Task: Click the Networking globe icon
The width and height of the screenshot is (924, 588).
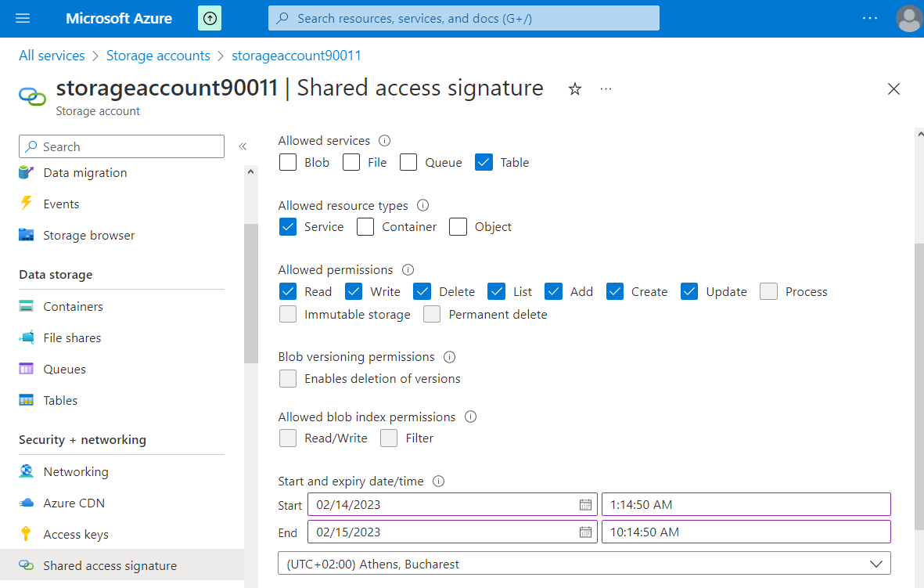Action: click(26, 471)
